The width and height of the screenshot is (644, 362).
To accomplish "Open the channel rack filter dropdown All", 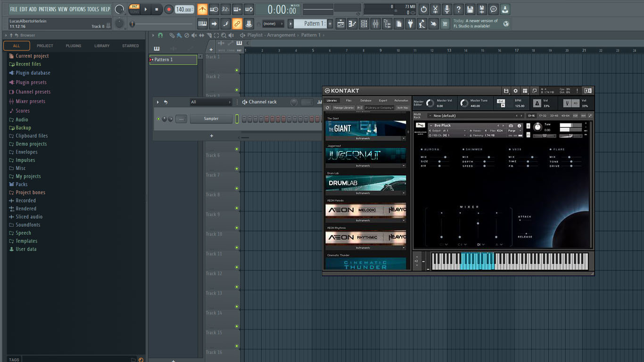I will tap(210, 102).
